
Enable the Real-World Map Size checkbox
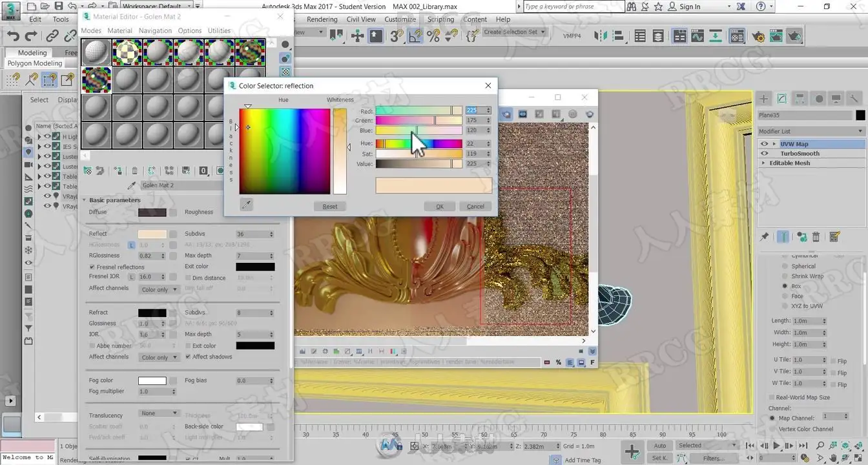[772, 397]
